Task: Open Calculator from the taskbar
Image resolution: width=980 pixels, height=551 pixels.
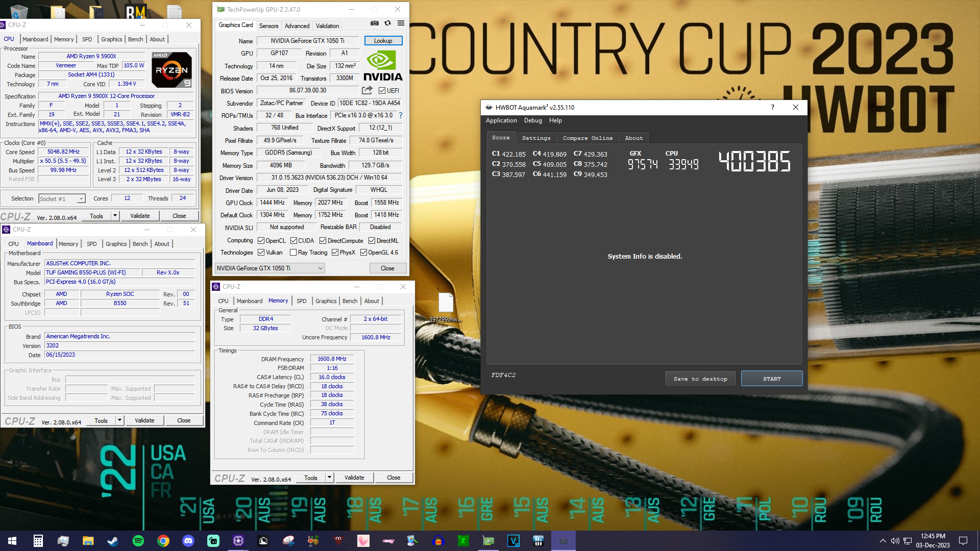Action: pos(38,541)
